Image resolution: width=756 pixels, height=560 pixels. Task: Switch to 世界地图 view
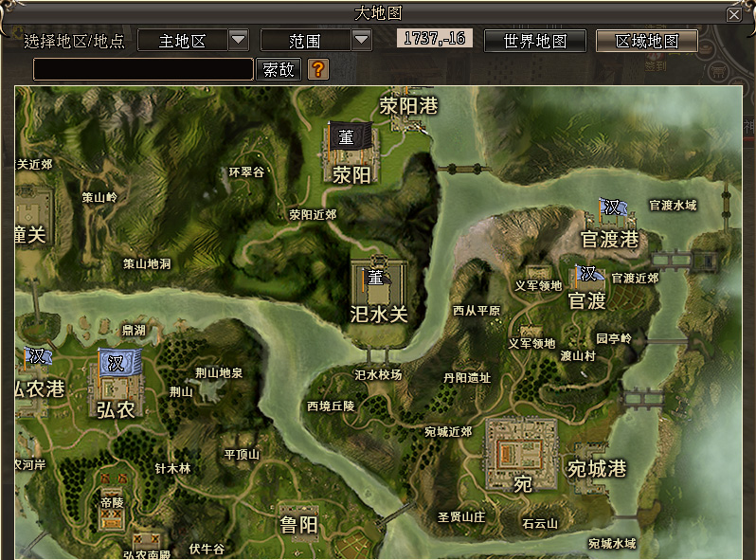(x=534, y=42)
